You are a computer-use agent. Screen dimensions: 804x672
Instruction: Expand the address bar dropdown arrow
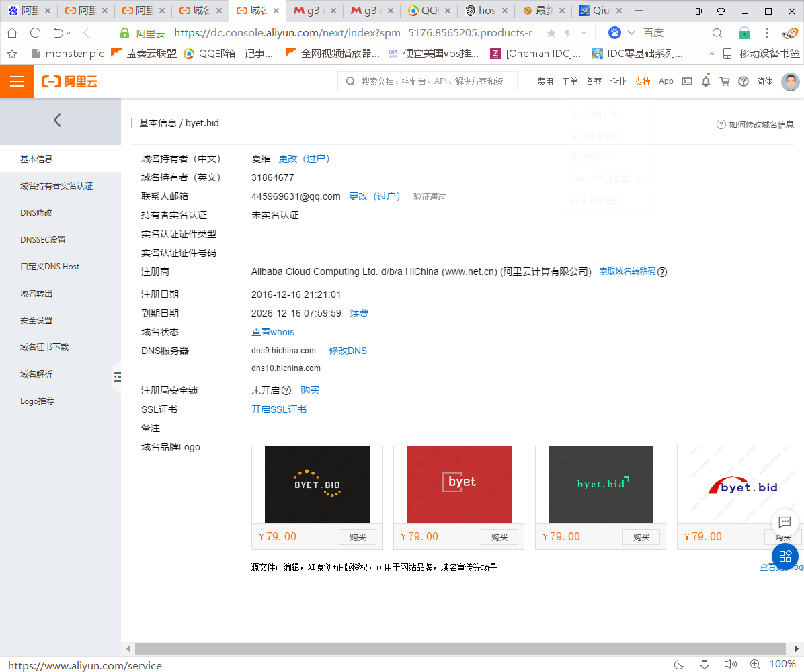point(584,33)
